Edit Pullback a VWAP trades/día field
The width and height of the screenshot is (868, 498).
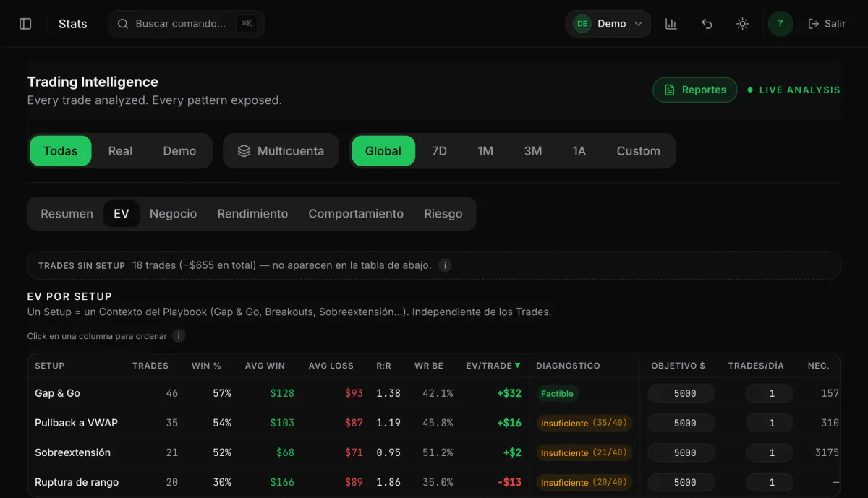point(770,424)
